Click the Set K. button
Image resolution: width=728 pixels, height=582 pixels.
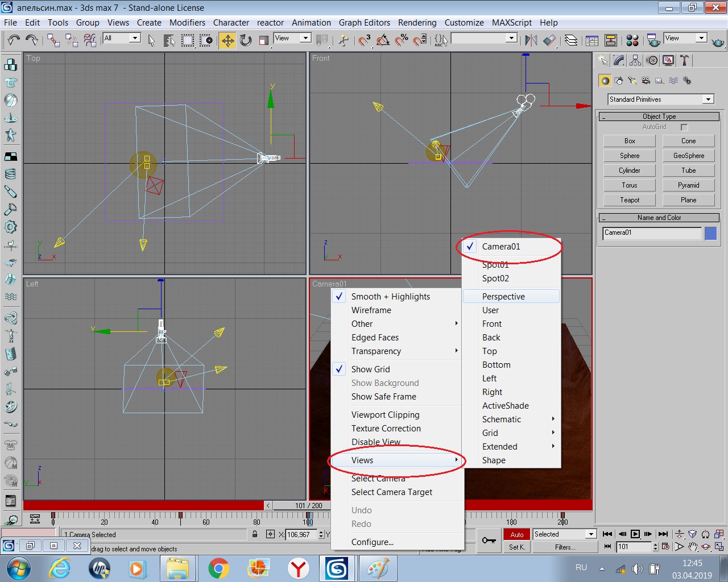pos(517,547)
